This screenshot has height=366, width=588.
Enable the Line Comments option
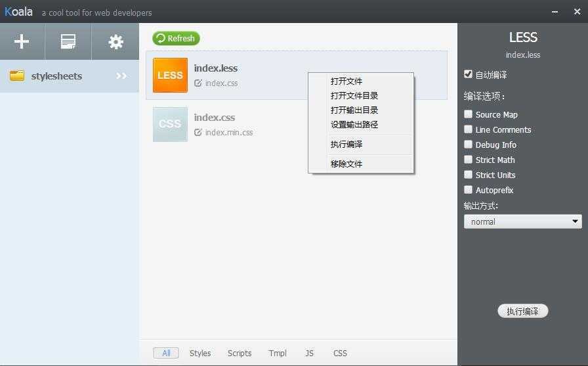click(468, 129)
